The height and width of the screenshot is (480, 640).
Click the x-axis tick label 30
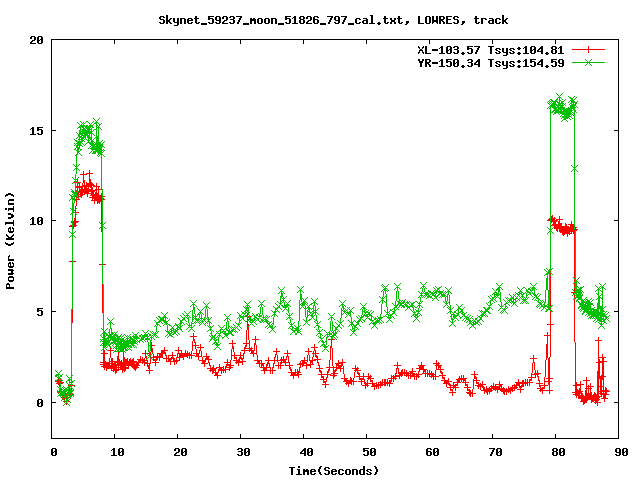[x=243, y=452]
